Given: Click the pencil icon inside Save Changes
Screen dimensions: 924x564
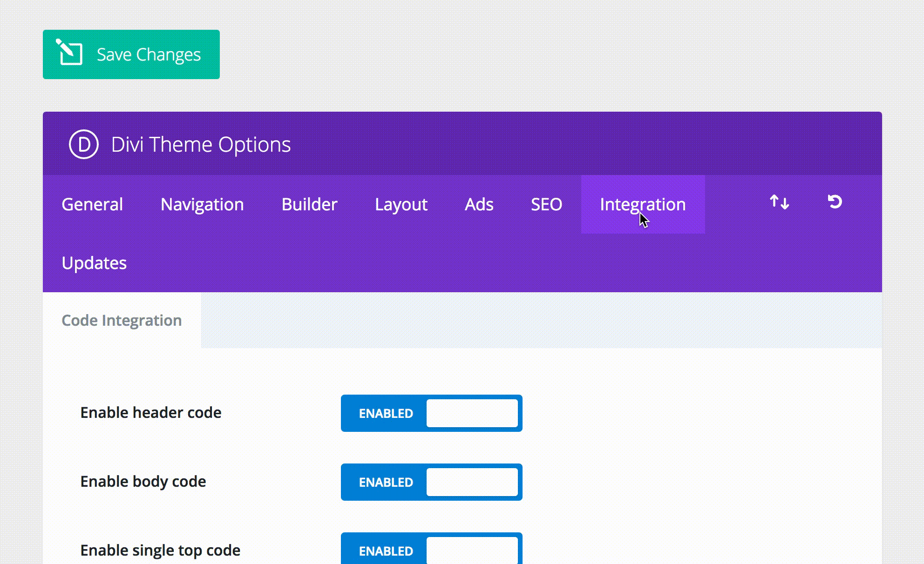Looking at the screenshot, I should coord(69,52).
